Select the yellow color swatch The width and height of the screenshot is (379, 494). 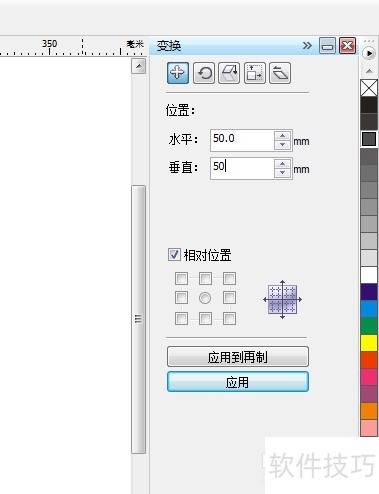(x=369, y=343)
